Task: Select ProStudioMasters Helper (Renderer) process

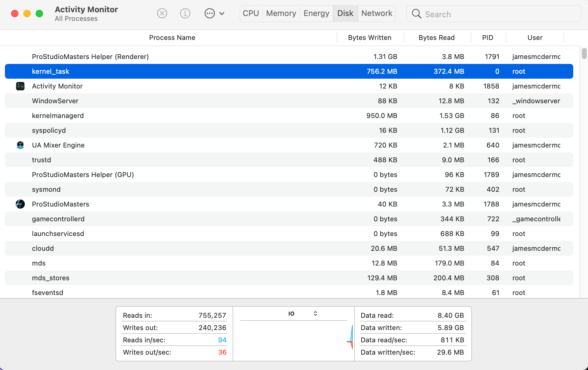Action: (289, 57)
